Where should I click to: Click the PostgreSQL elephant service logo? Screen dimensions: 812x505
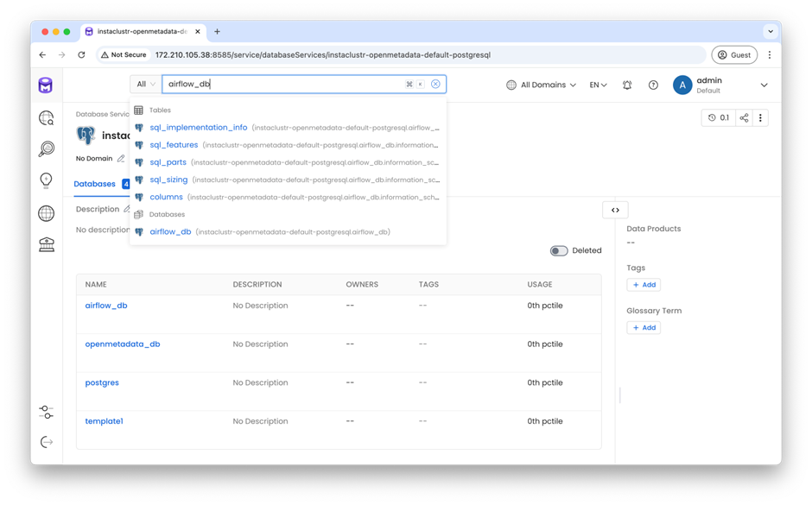pos(86,135)
